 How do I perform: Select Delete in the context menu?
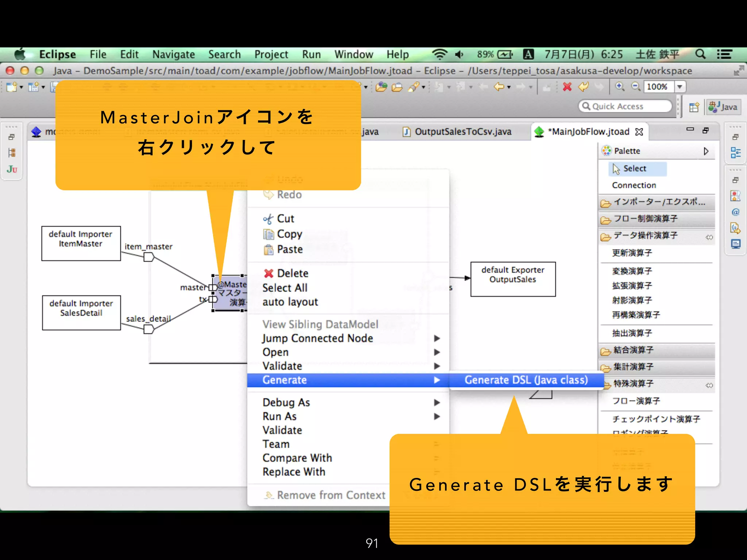coord(292,273)
